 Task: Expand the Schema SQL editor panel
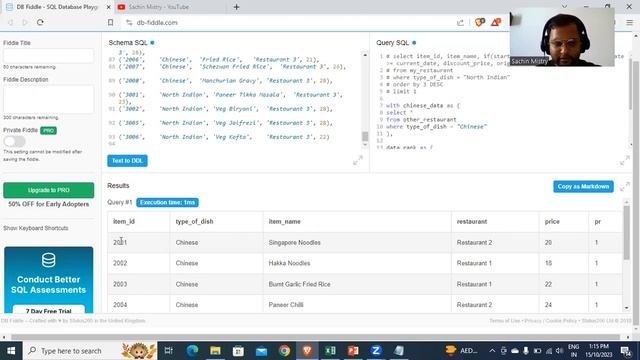pyautogui.click(x=358, y=160)
